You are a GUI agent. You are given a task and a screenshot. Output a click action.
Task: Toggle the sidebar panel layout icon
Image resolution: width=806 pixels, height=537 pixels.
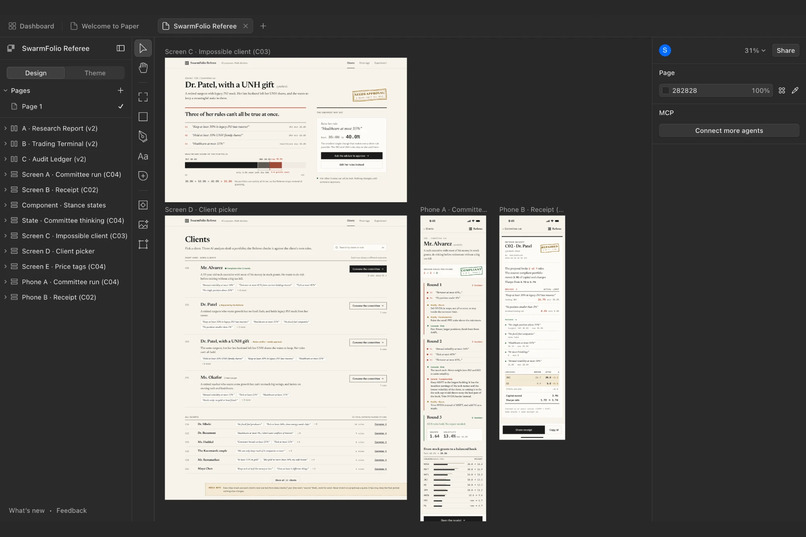point(120,48)
